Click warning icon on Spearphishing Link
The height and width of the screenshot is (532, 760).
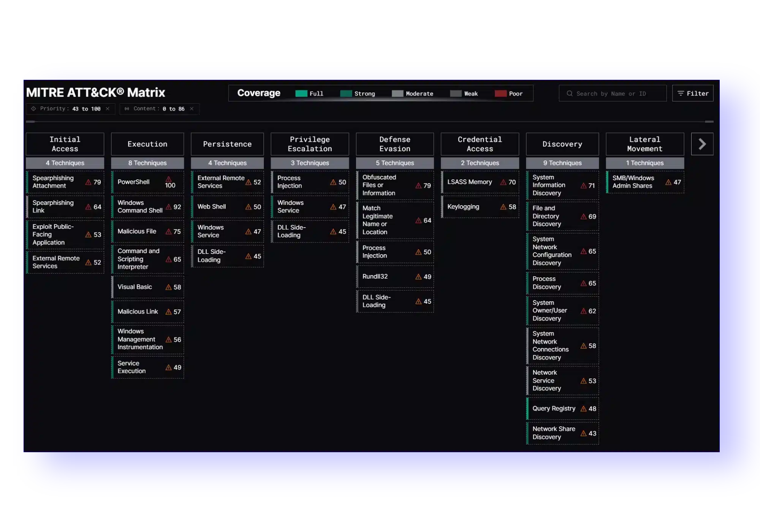88,207
